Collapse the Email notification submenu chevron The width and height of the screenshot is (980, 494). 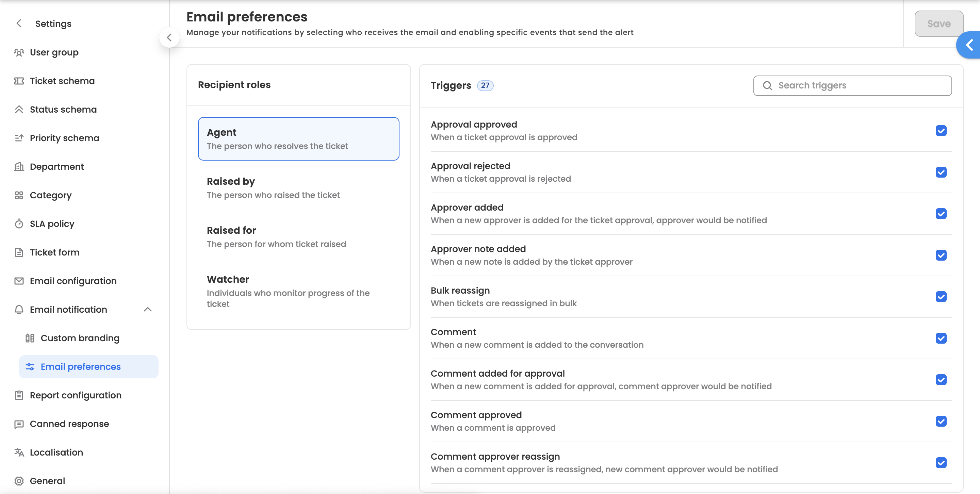[148, 309]
